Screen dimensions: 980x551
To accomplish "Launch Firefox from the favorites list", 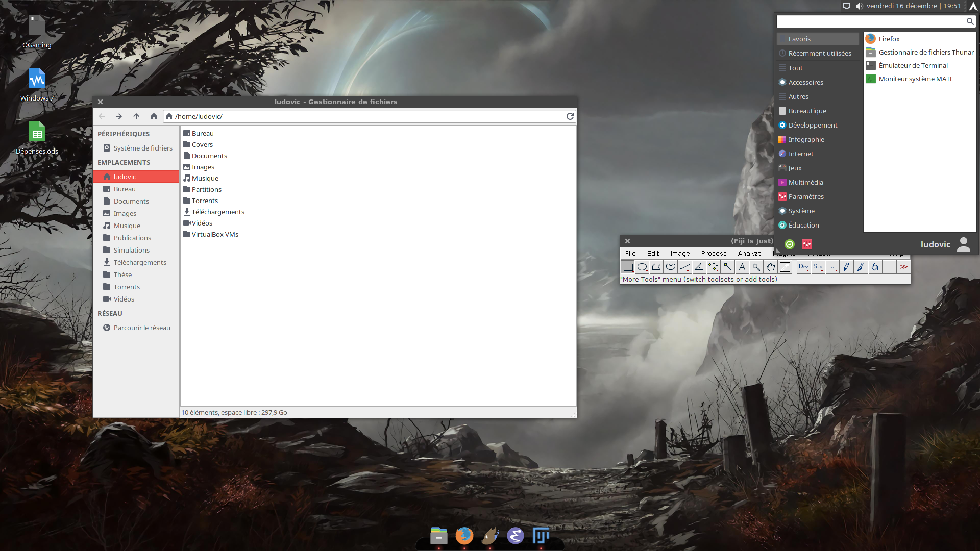I will pyautogui.click(x=920, y=39).
